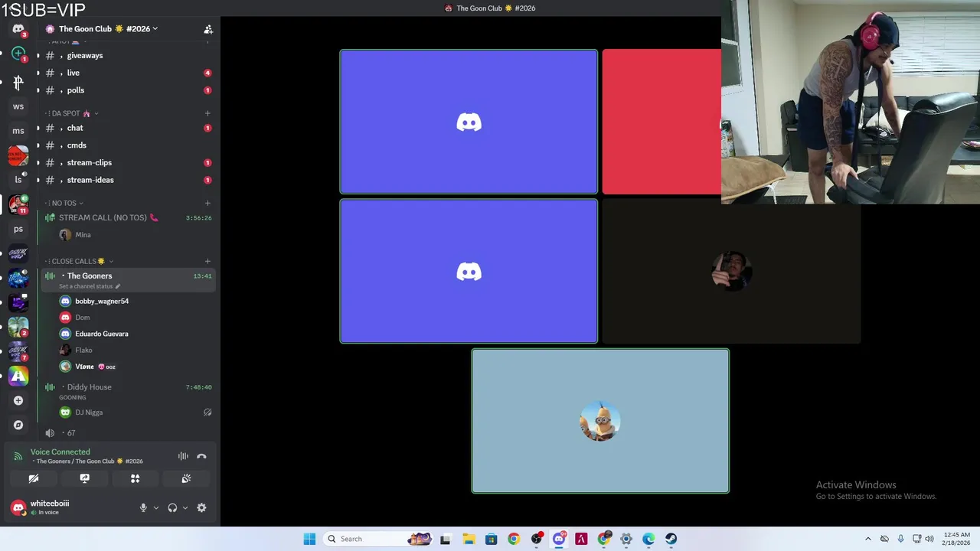The height and width of the screenshot is (551, 980).
Task: Click the minion avatar video tile
Action: point(600,421)
